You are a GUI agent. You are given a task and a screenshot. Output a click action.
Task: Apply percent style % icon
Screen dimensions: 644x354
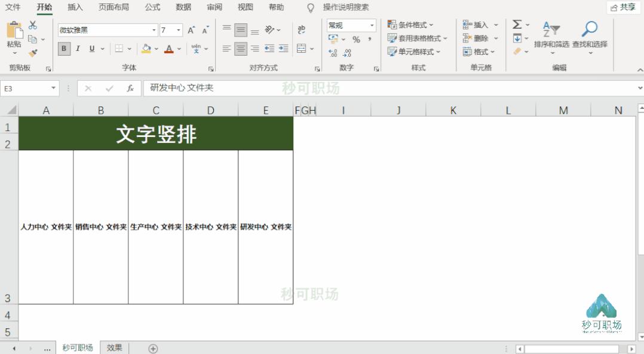click(355, 41)
